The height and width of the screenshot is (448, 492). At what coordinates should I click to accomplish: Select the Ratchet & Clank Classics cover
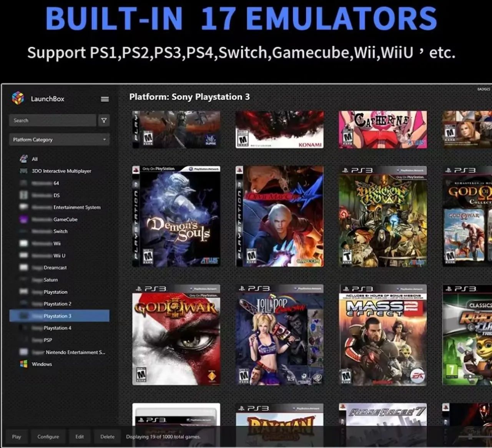point(467,335)
